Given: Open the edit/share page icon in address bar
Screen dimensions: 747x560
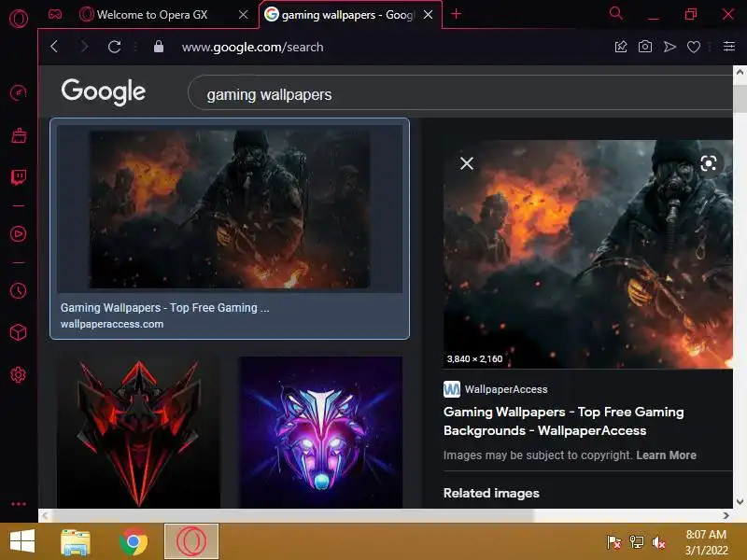Looking at the screenshot, I should tap(621, 47).
